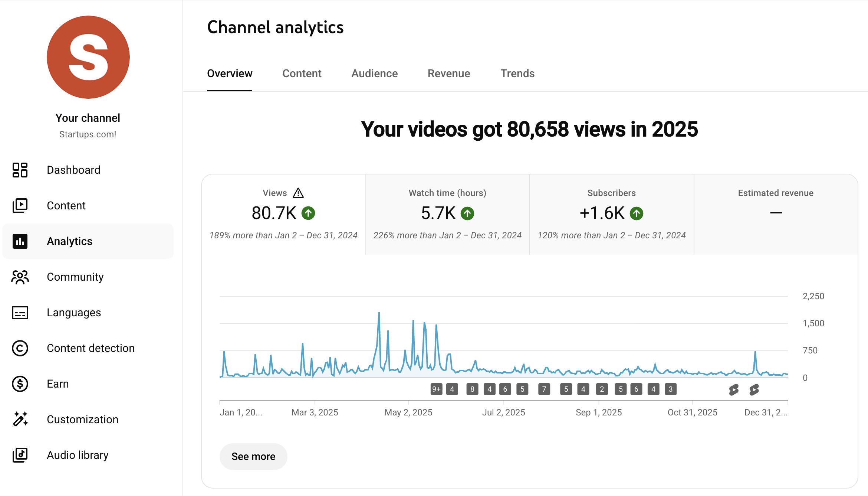Click the Views warning triangle icon

[298, 193]
